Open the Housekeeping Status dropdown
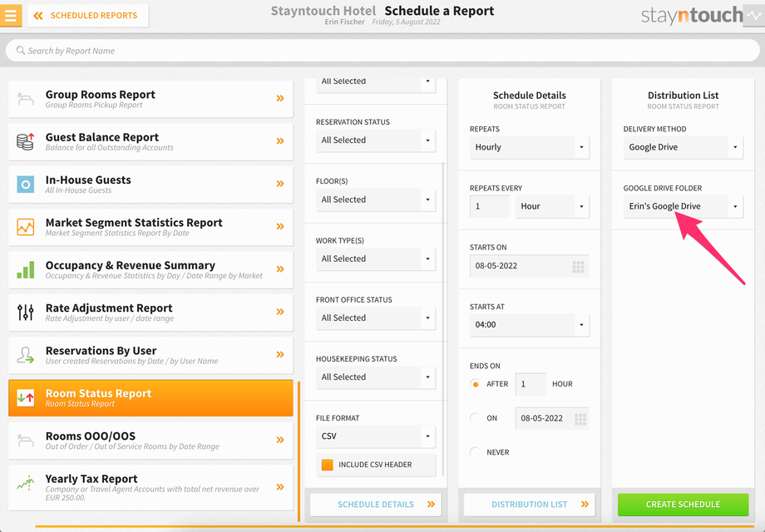This screenshot has height=532, width=765. [x=376, y=377]
